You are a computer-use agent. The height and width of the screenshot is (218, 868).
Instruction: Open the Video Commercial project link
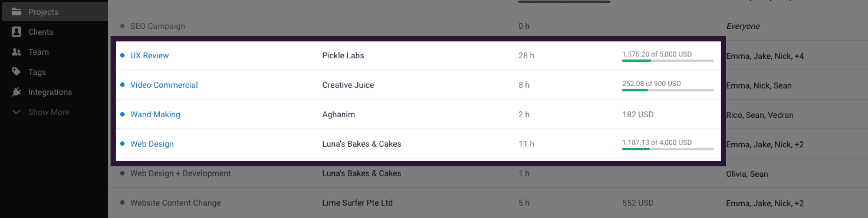pyautogui.click(x=164, y=85)
